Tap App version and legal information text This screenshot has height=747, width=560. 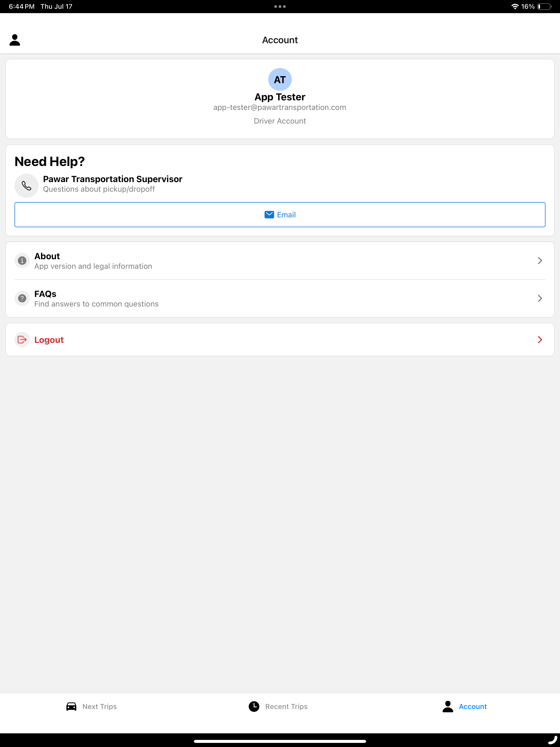pos(93,266)
